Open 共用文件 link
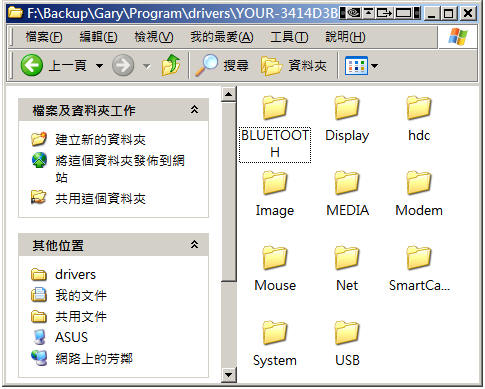 point(81,316)
